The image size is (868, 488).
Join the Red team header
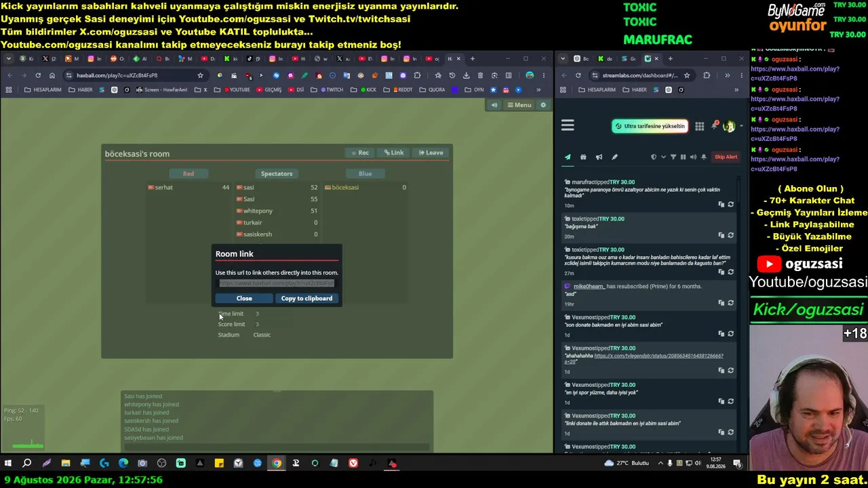tap(189, 174)
